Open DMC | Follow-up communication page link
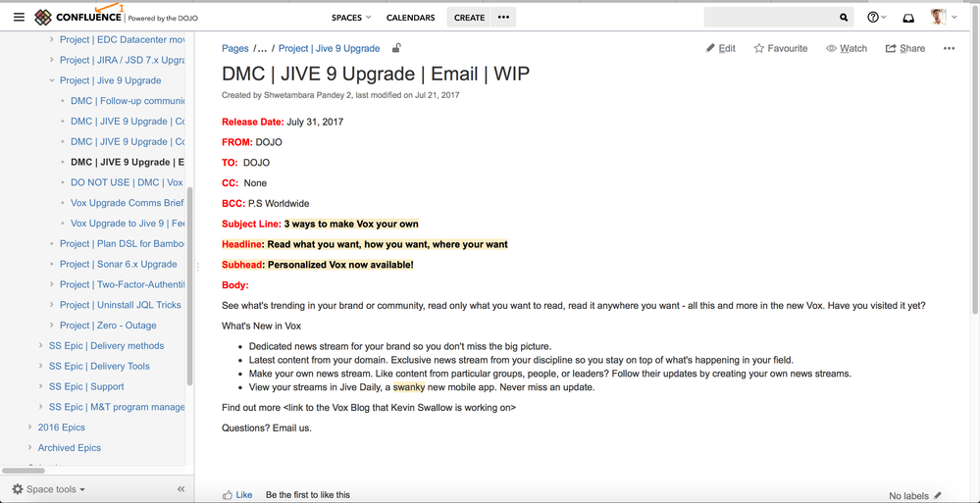Image resolution: width=980 pixels, height=503 pixels. tap(128, 101)
